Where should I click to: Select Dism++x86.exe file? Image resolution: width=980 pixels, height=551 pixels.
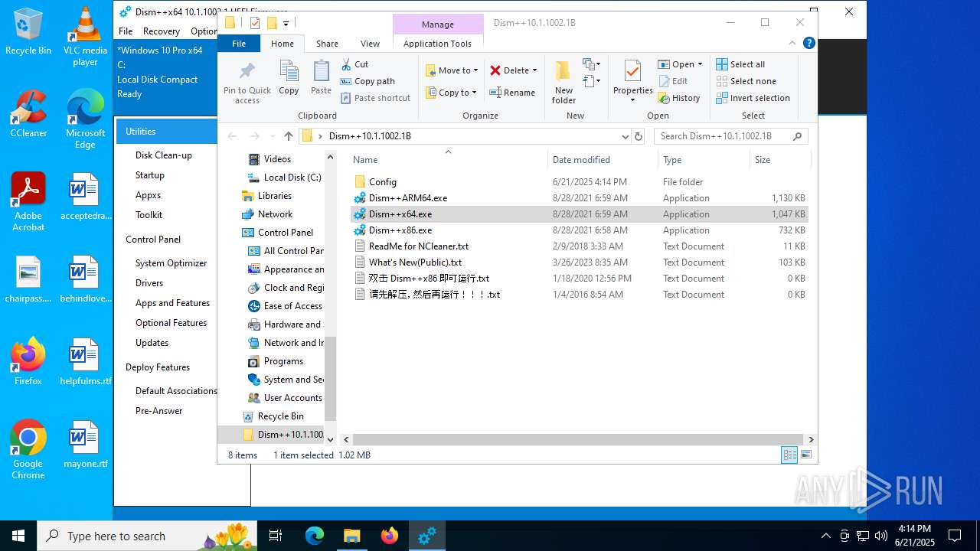tap(579, 230)
